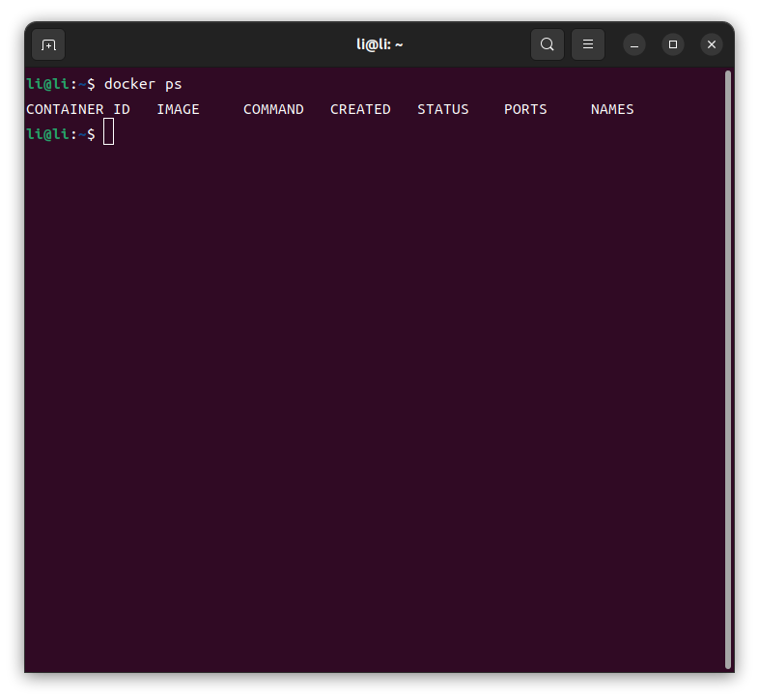Image resolution: width=759 pixels, height=700 pixels.
Task: Click the COMMAND column header
Action: click(x=273, y=109)
